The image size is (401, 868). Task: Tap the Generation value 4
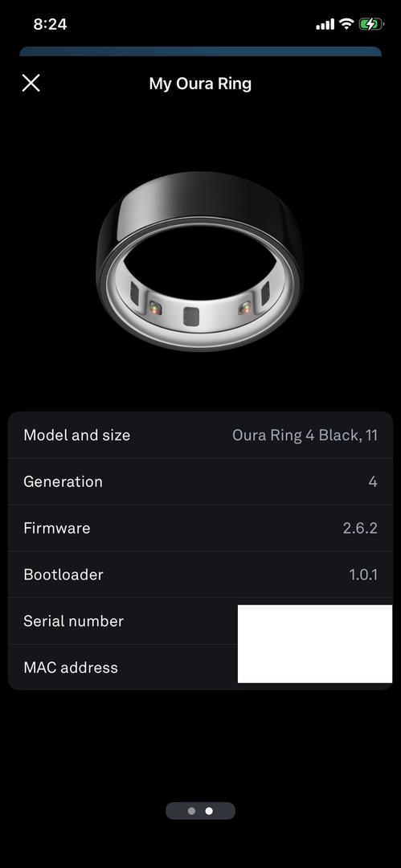(x=373, y=481)
